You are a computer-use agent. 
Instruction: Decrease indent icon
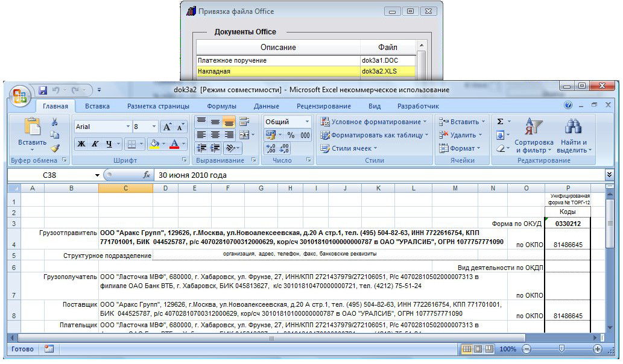201,148
